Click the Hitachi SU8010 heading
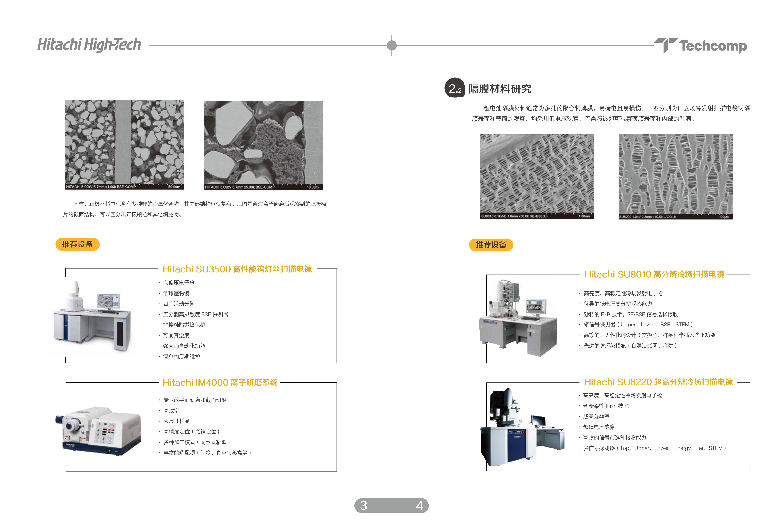 tap(654, 274)
